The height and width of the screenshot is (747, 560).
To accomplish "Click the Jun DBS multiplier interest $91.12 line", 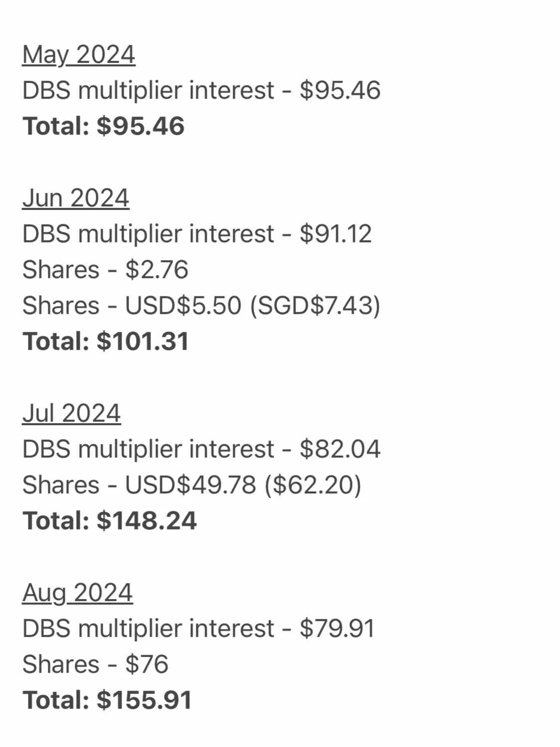I will pos(197,234).
